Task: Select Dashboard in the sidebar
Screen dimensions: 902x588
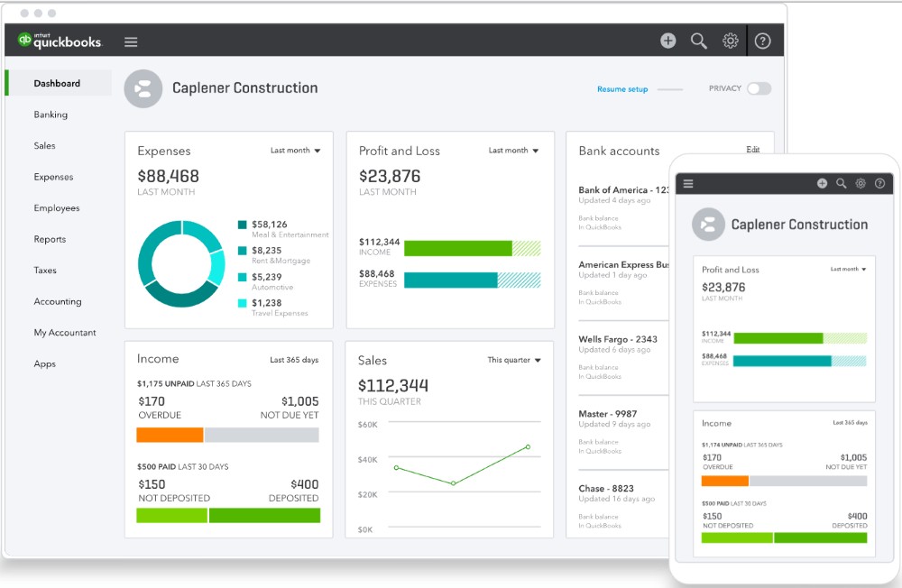Action: click(57, 84)
